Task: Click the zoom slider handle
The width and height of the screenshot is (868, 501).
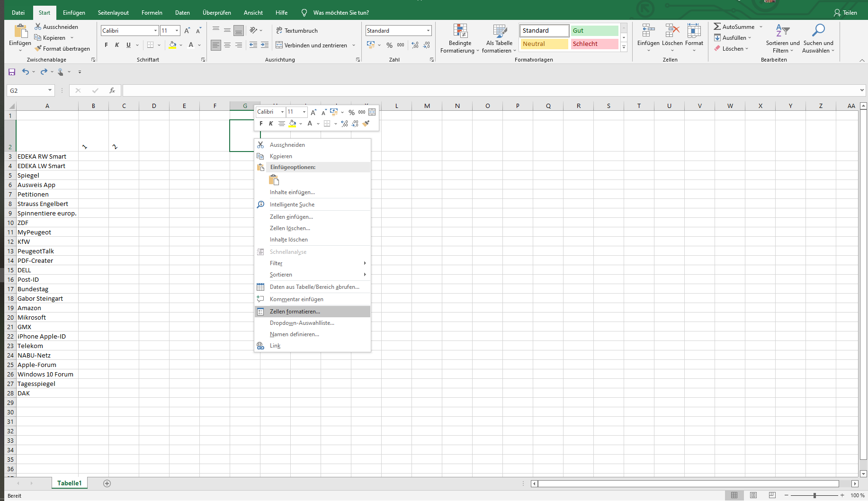Action: click(x=814, y=495)
